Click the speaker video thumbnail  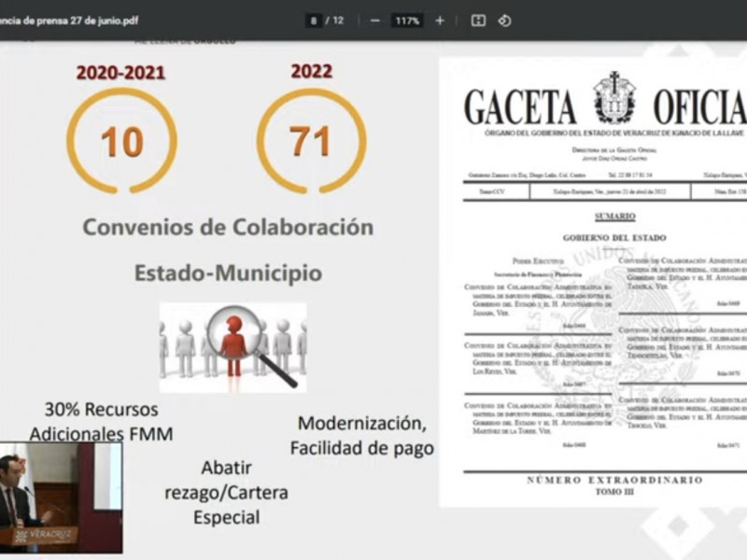[x=61, y=497]
